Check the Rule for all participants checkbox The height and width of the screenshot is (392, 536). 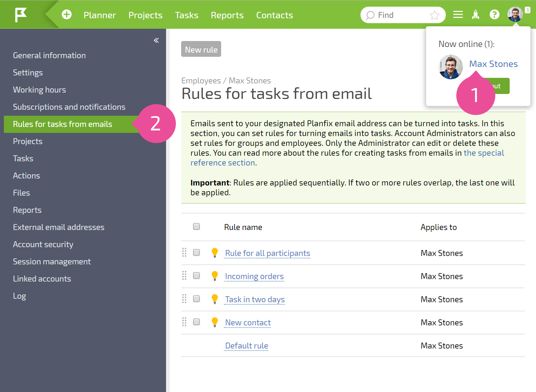pos(197,252)
